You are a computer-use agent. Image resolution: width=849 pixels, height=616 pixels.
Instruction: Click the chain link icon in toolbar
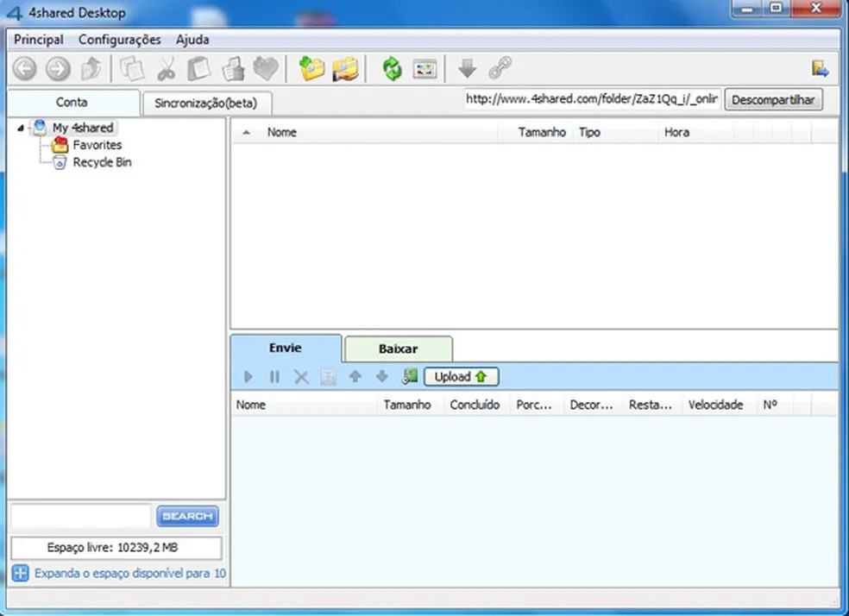tap(500, 69)
